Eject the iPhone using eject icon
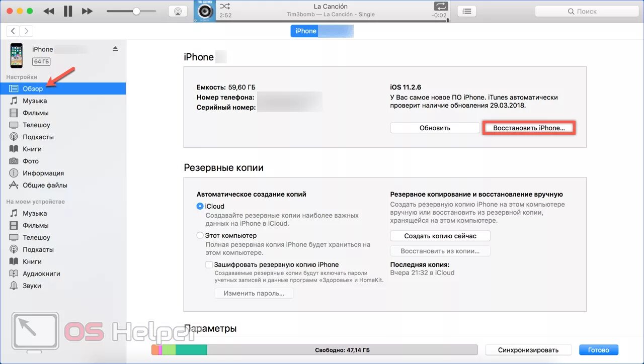644x364 pixels. pos(115,49)
